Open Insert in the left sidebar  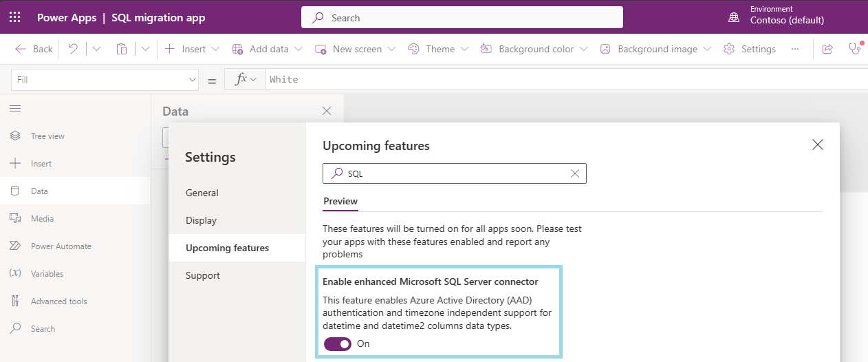(75, 164)
